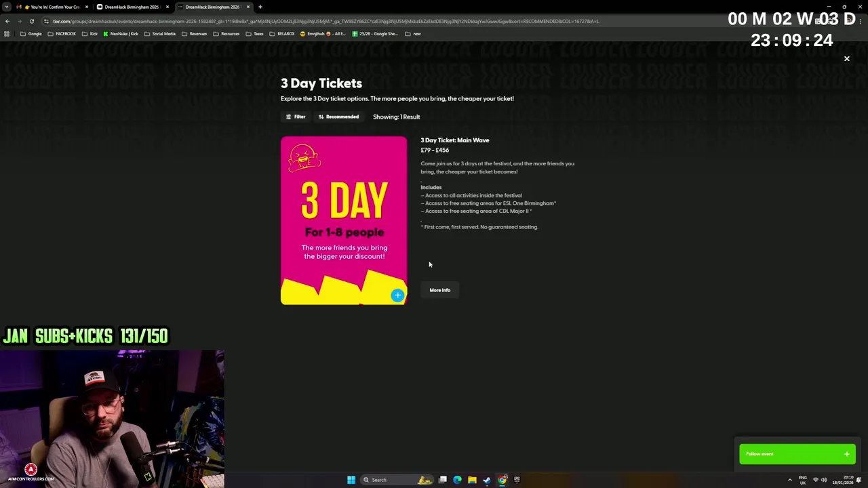Click the Follow event button
This screenshot has height=488, width=868.
click(x=797, y=454)
